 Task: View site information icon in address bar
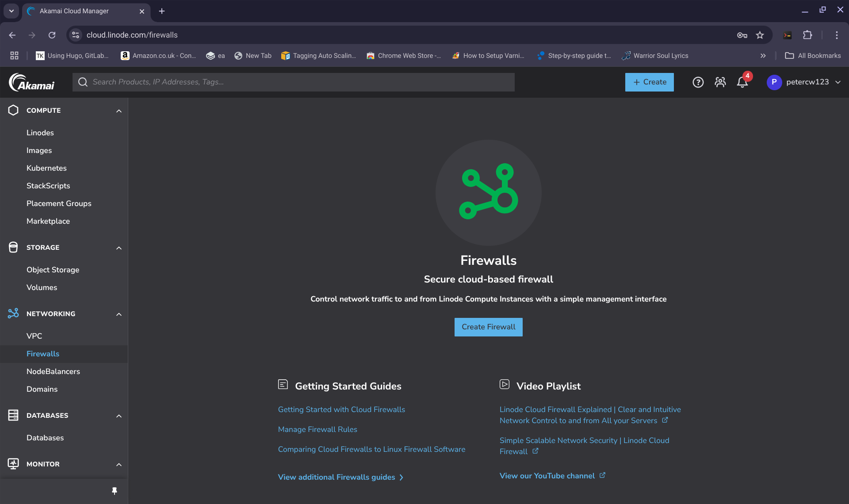(x=76, y=35)
